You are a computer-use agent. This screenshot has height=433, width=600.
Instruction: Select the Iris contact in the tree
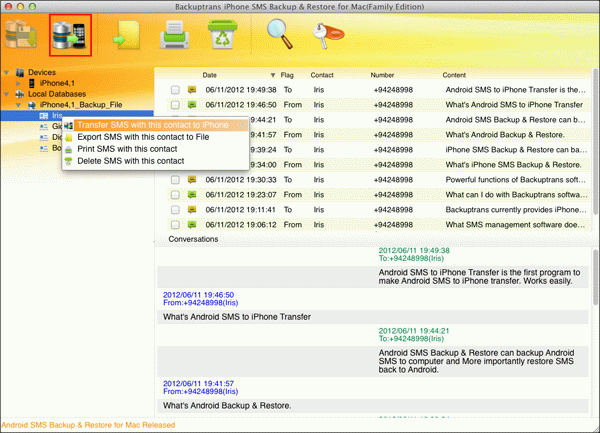(57, 116)
